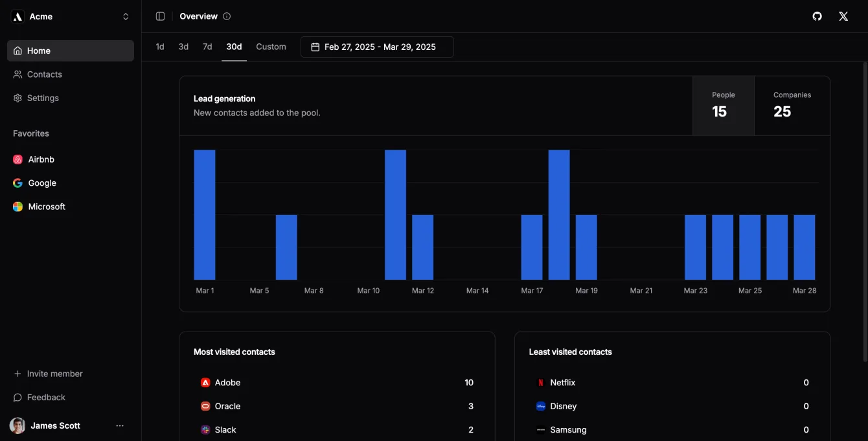Switch lead metric to Companies
This screenshot has width=868, height=441.
pos(792,106)
